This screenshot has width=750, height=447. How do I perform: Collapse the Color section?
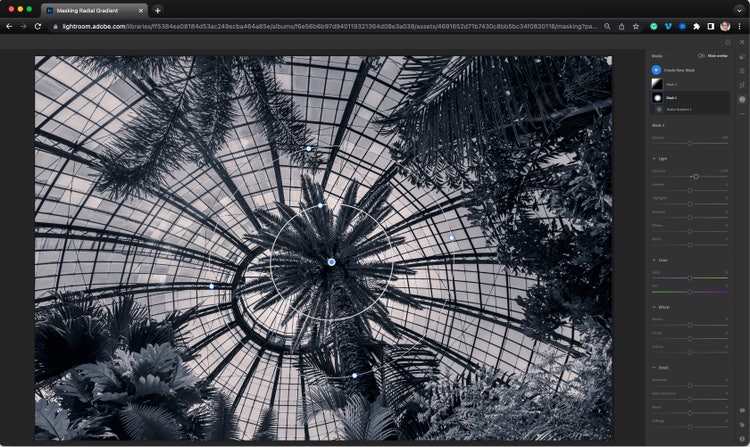pos(654,260)
